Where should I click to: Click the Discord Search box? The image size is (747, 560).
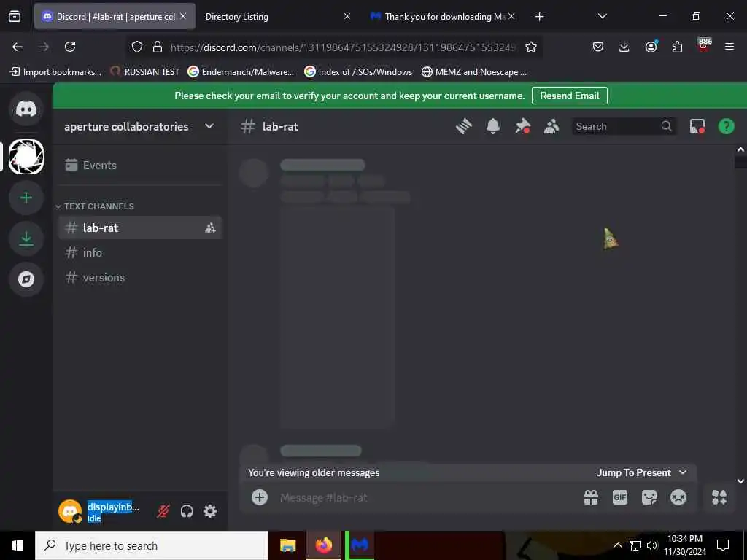coord(624,126)
